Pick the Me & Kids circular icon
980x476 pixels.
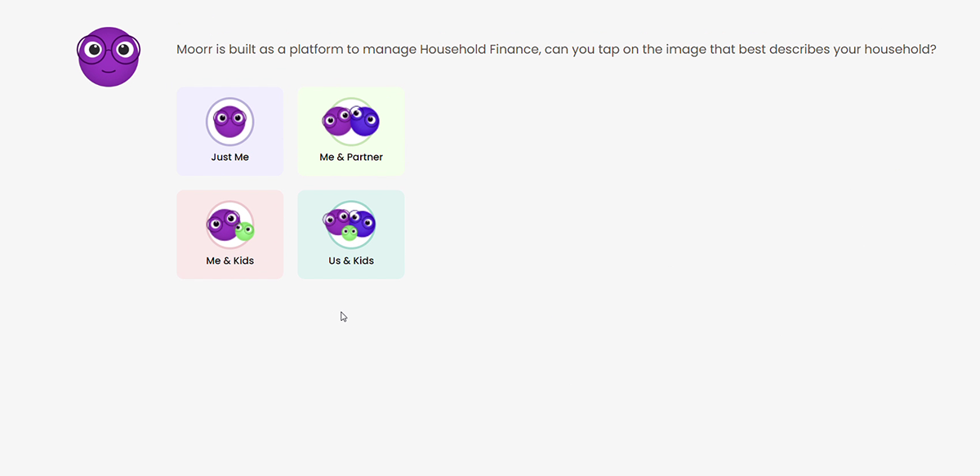point(230,225)
